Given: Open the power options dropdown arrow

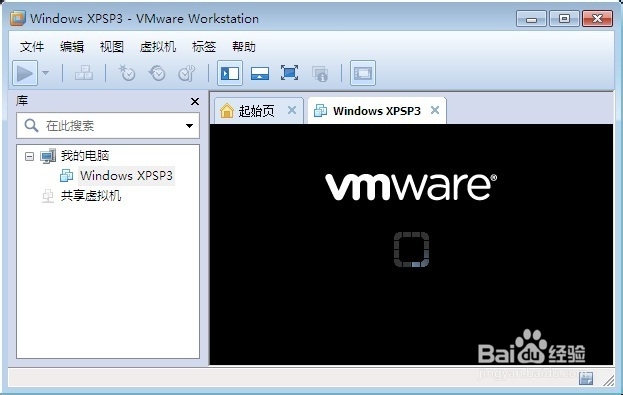Looking at the screenshot, I should pos(45,73).
